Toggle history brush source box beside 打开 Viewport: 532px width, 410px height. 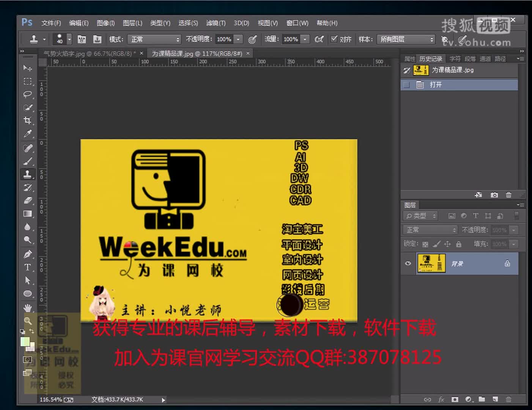tap(407, 85)
